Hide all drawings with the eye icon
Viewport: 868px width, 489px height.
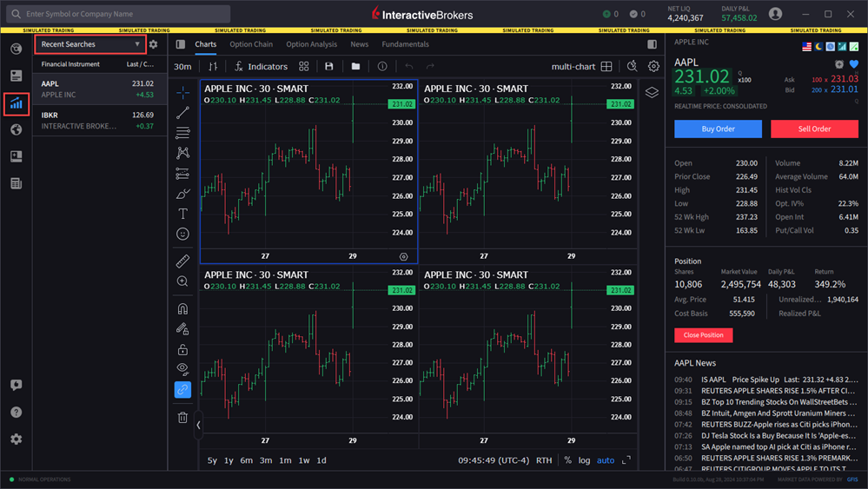pos(182,369)
